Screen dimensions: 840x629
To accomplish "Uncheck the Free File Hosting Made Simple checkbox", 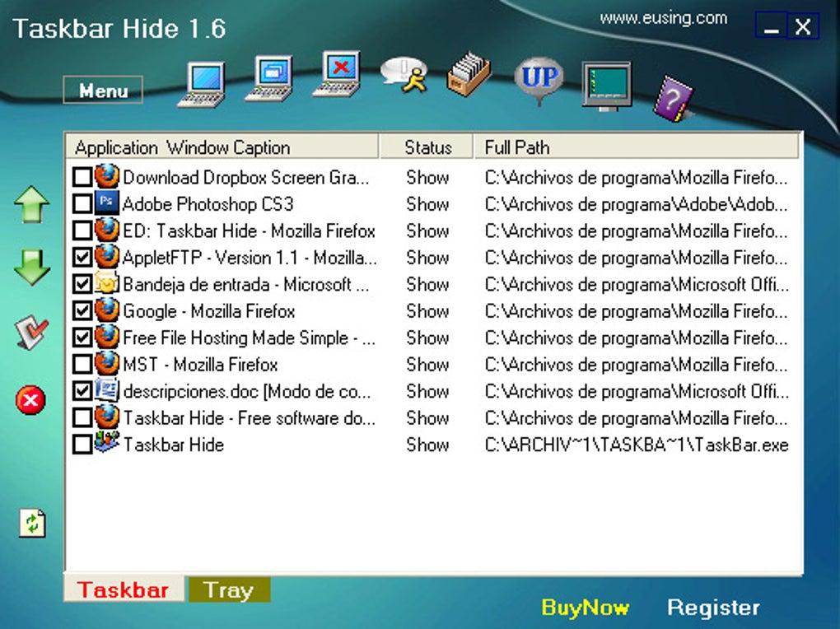I will point(82,338).
